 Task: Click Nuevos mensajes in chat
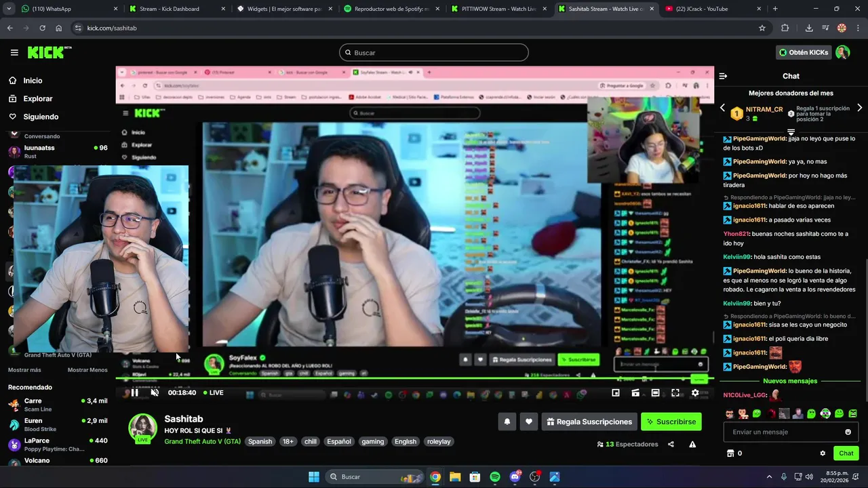pyautogui.click(x=790, y=381)
